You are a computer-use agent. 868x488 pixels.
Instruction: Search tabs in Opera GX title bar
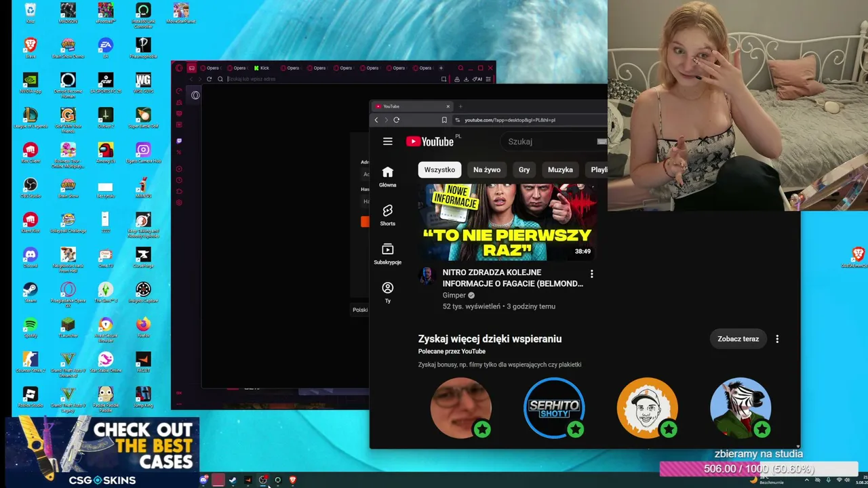(x=460, y=68)
